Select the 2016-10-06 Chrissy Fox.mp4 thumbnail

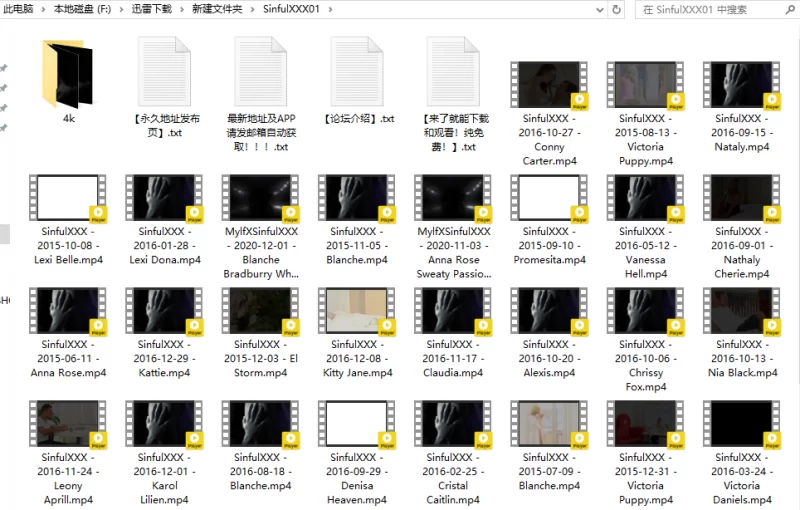point(645,311)
